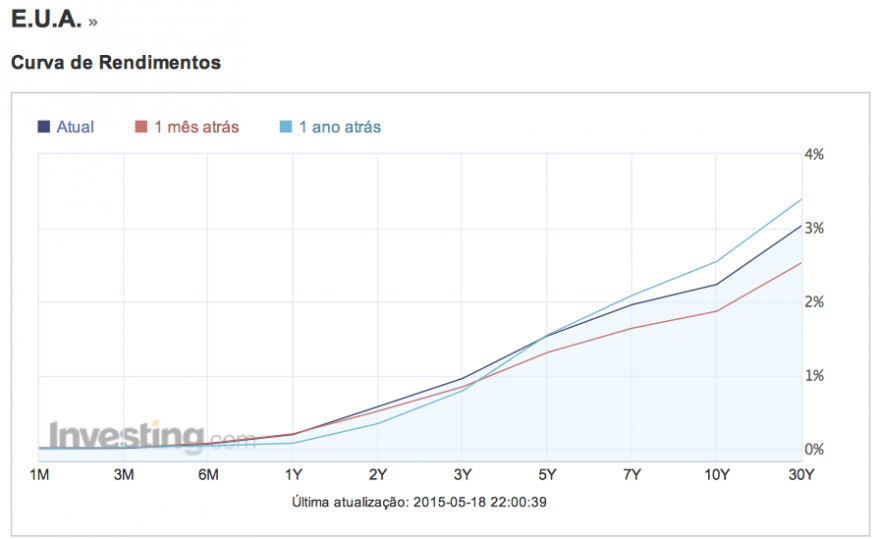Select the 10Y maturity axis label
Screen dimensions: 880x539
(716, 474)
